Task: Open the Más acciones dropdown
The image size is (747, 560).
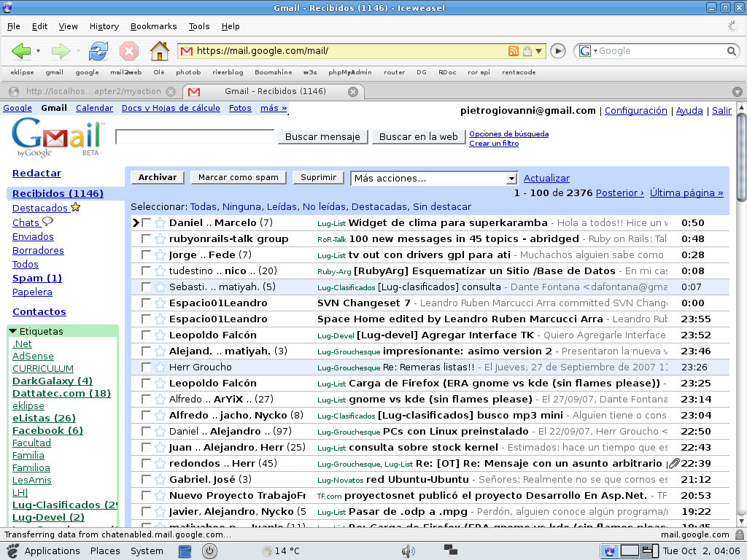Action: coord(513,179)
